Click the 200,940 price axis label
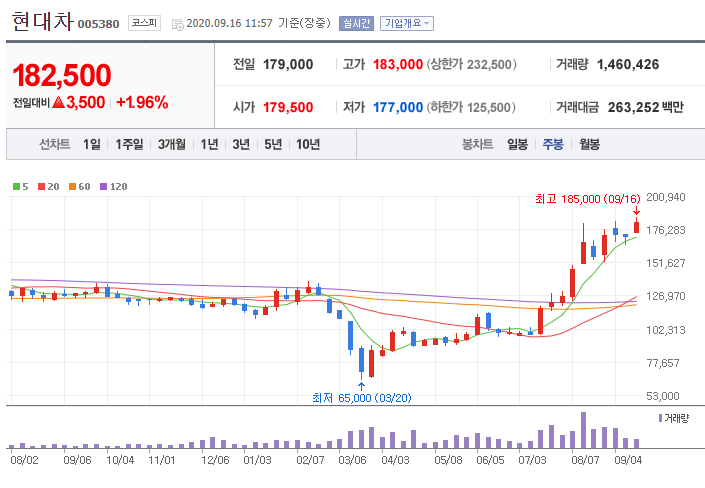 tap(666, 197)
